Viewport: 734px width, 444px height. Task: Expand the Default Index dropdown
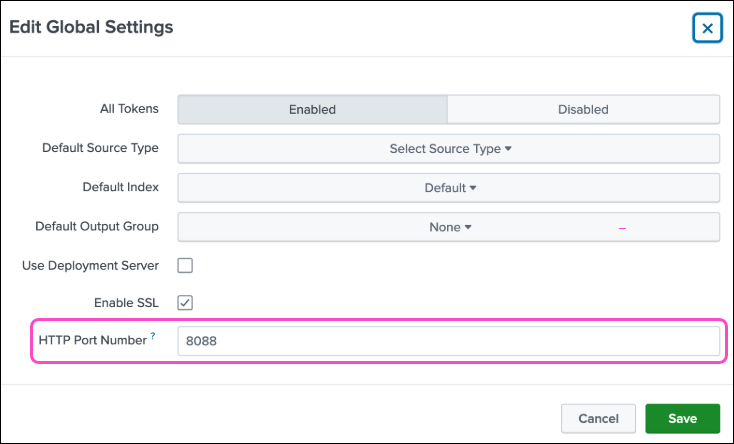[448, 187]
